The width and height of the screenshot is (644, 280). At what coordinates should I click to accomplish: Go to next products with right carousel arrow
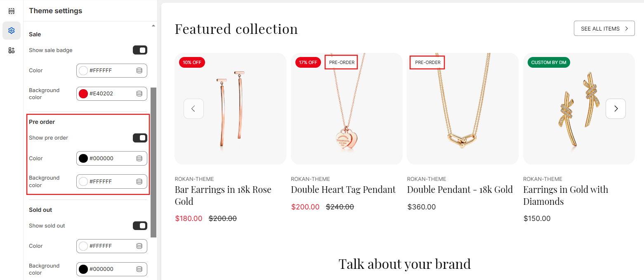point(616,109)
